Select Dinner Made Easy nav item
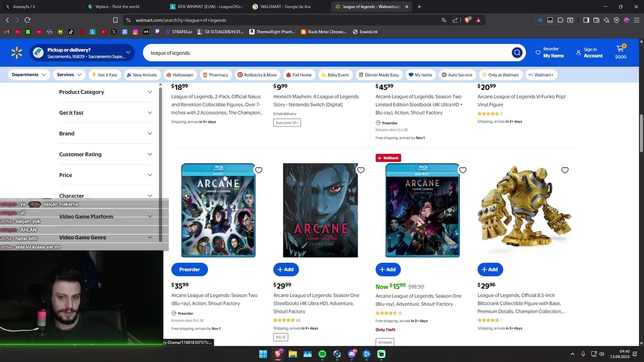The height and width of the screenshot is (362, 644). pos(379,75)
